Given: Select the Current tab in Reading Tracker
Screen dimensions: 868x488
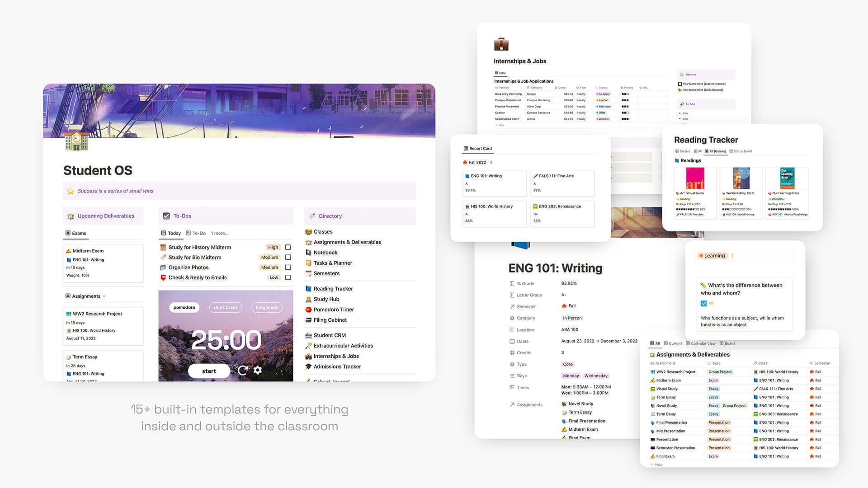Looking at the screenshot, I should (x=684, y=151).
